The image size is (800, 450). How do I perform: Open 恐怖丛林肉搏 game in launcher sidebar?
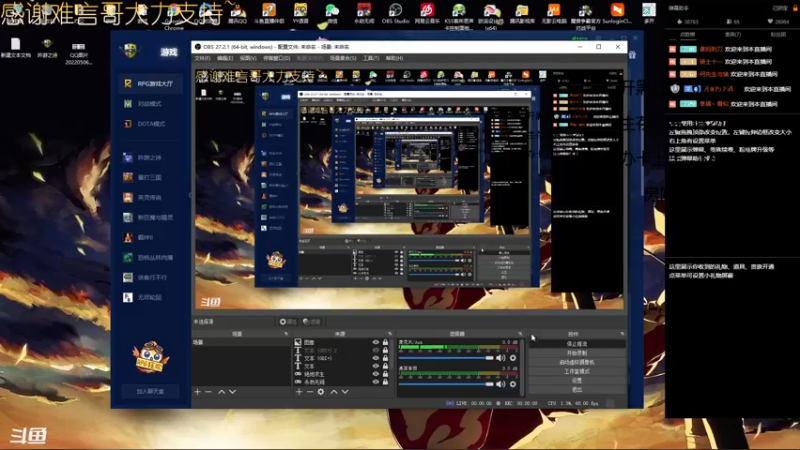click(x=149, y=258)
